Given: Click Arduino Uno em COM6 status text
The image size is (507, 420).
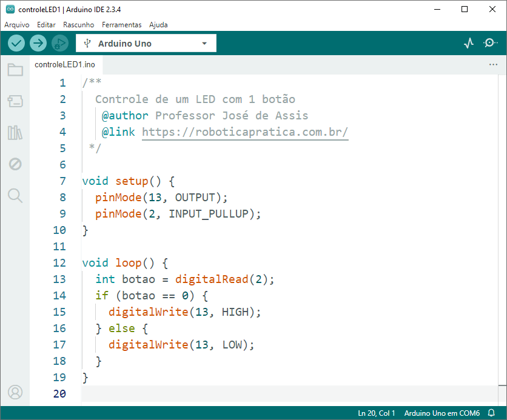Looking at the screenshot, I should click(x=442, y=413).
